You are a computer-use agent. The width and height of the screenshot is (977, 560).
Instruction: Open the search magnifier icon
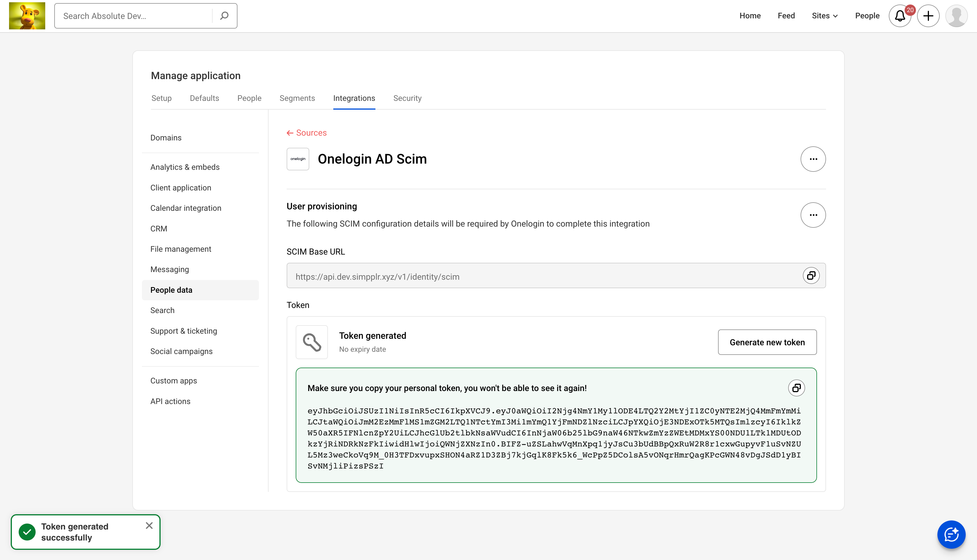coord(224,16)
